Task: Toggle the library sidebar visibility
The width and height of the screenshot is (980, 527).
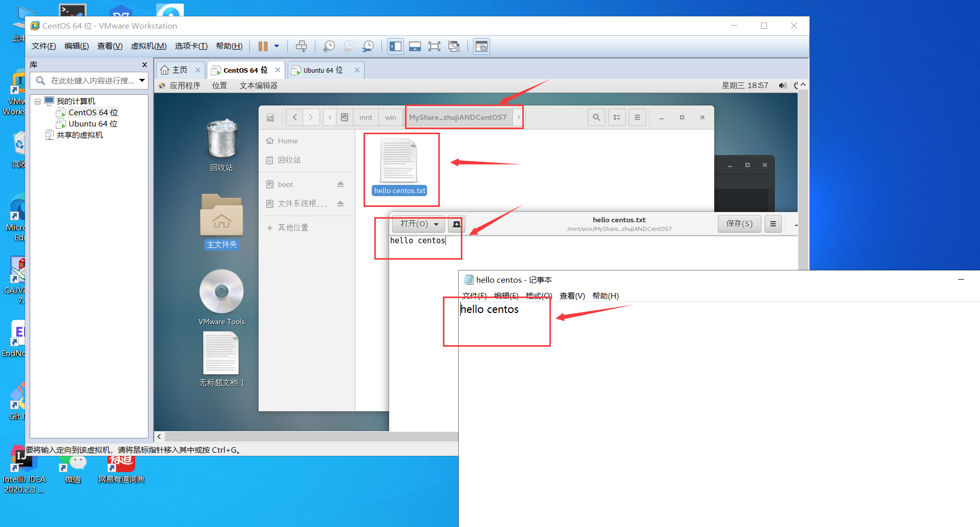Action: tap(395, 46)
